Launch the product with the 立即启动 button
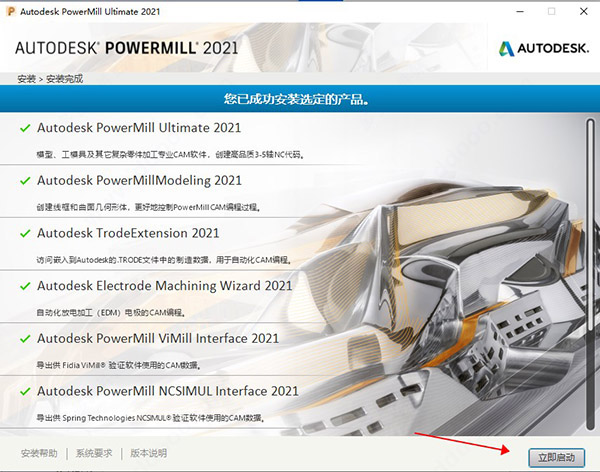600x472 pixels. coord(557,456)
